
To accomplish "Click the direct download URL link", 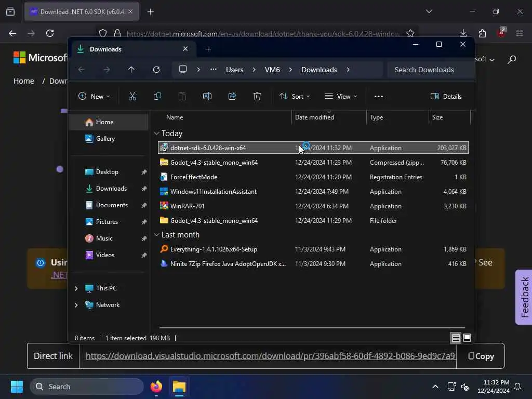I will click(271, 356).
